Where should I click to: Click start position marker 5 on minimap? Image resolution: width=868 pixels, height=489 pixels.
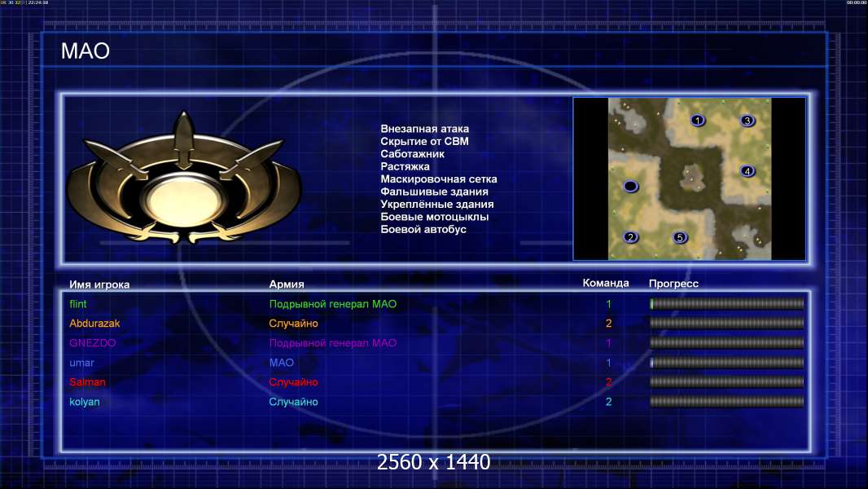click(680, 238)
